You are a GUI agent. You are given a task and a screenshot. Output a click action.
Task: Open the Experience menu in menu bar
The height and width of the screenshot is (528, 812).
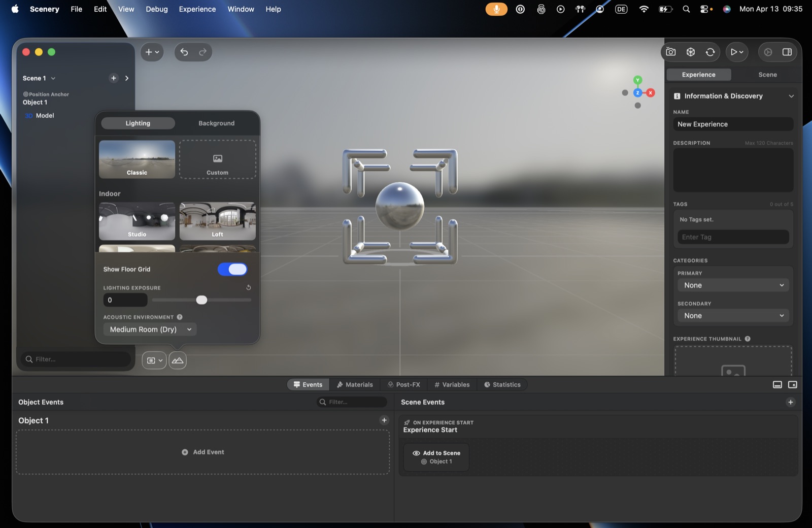pos(197,9)
